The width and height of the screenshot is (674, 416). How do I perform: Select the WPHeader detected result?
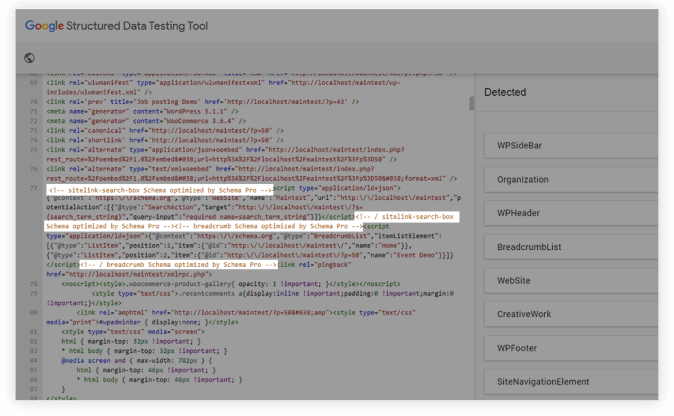(x=571, y=213)
